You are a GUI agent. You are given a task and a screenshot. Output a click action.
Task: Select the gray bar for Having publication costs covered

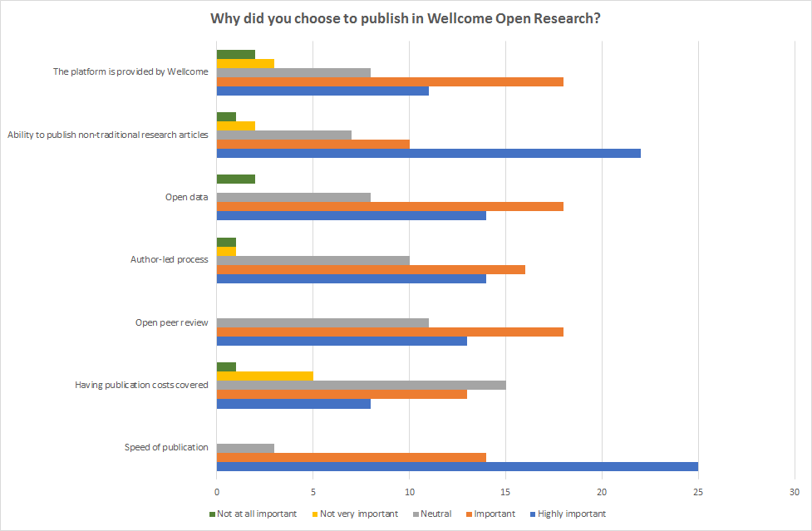pyautogui.click(x=361, y=385)
